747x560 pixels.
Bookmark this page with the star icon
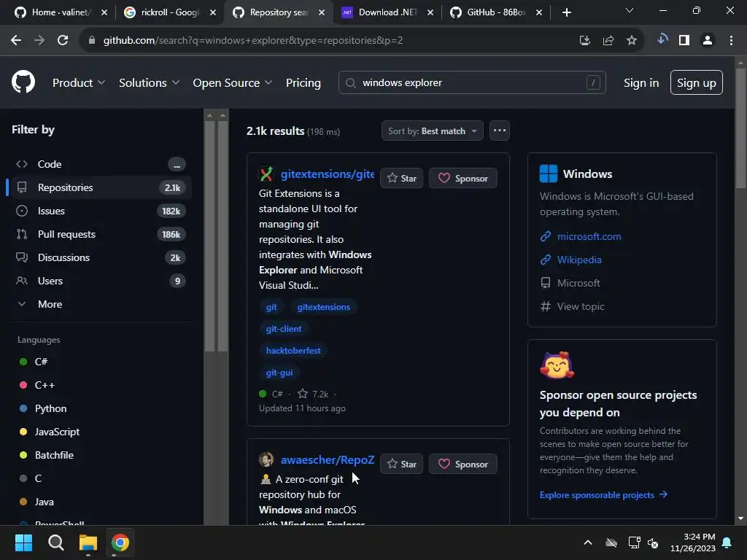tap(631, 41)
